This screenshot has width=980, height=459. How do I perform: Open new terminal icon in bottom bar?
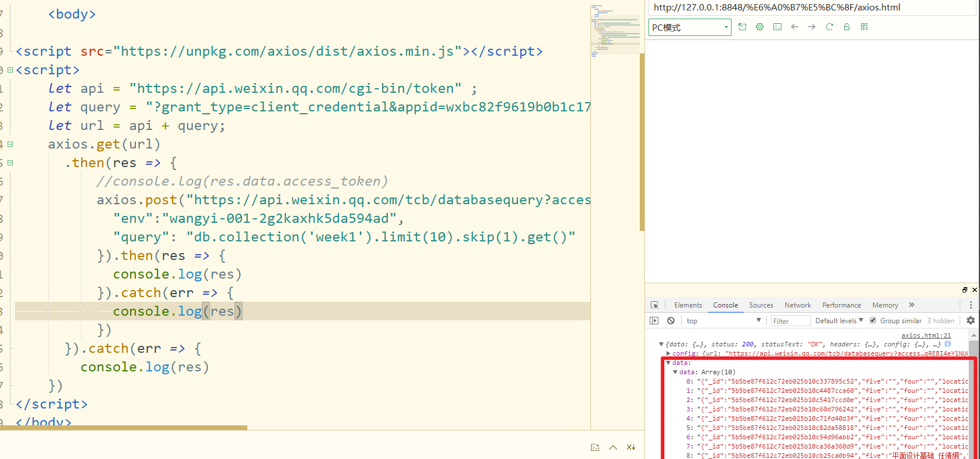click(x=595, y=447)
